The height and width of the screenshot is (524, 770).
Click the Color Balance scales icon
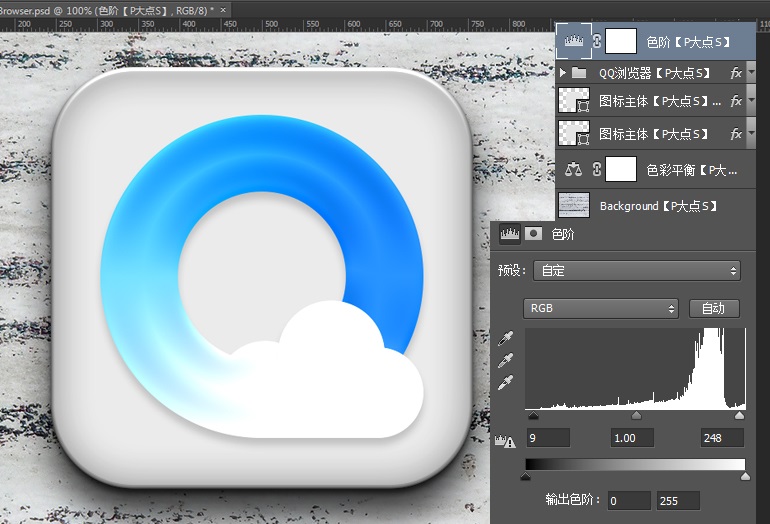point(573,169)
